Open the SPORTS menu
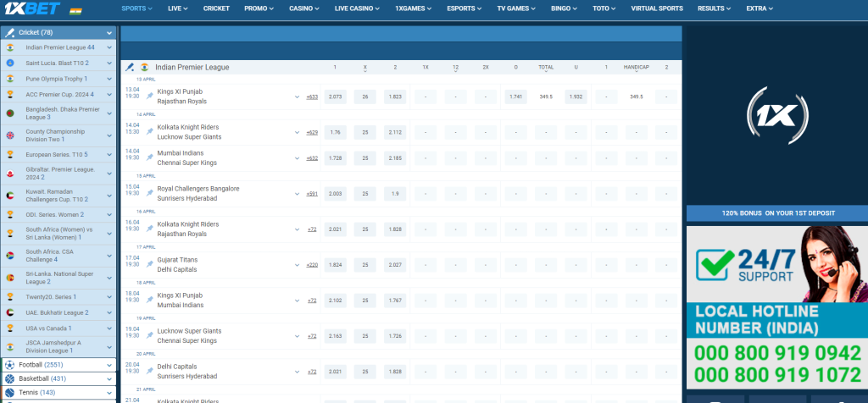Screen dimensions: 868x403 [x=136, y=8]
